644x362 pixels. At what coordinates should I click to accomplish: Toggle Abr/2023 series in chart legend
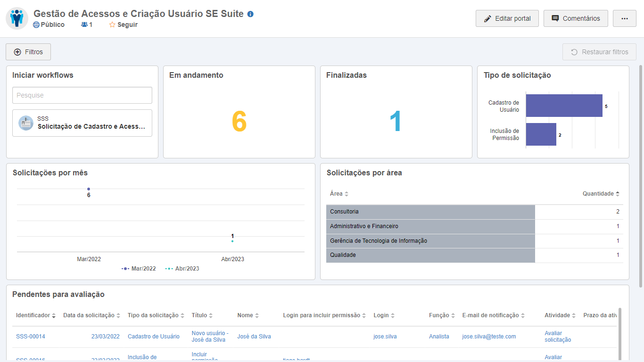[182, 269]
